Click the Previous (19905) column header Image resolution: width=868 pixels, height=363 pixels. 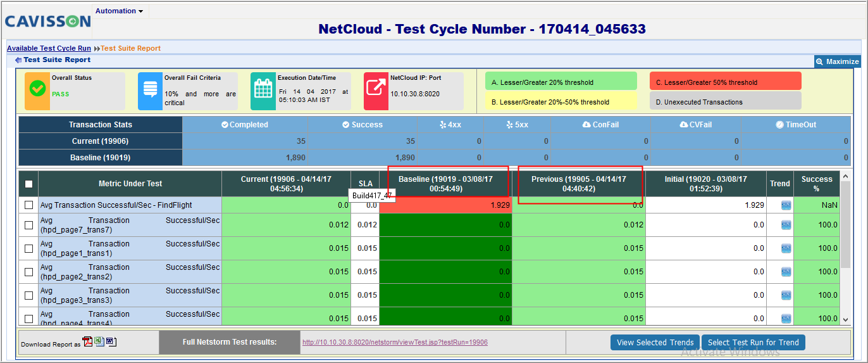point(579,184)
